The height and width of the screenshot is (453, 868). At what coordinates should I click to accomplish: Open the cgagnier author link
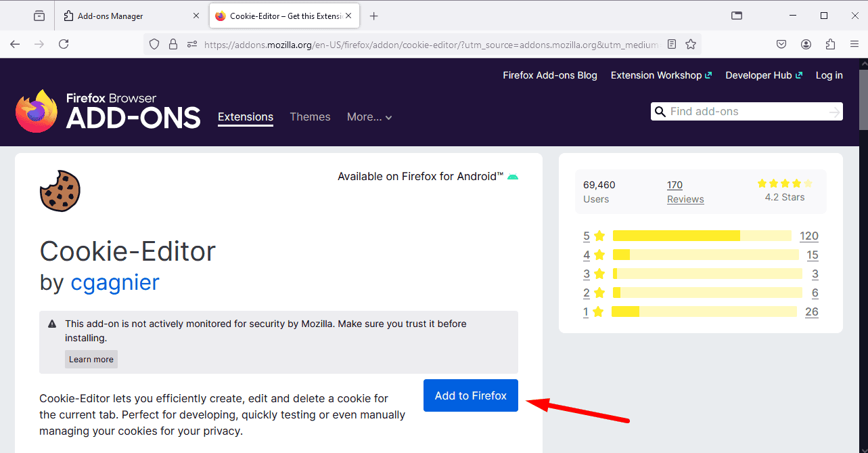coord(114,282)
